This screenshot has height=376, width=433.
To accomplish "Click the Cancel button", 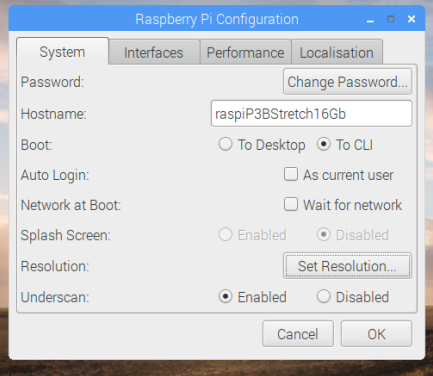I will (x=298, y=334).
